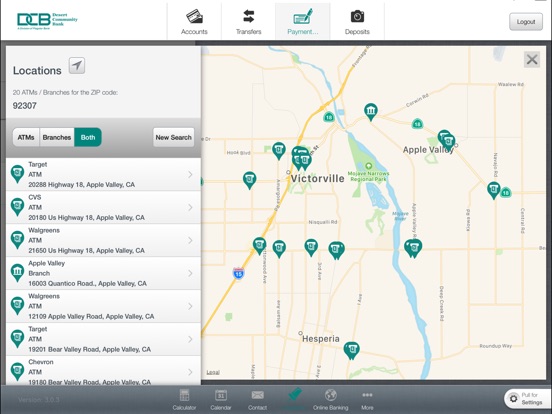Open the Deposits tab
This screenshot has height=414, width=552.
click(x=357, y=21)
